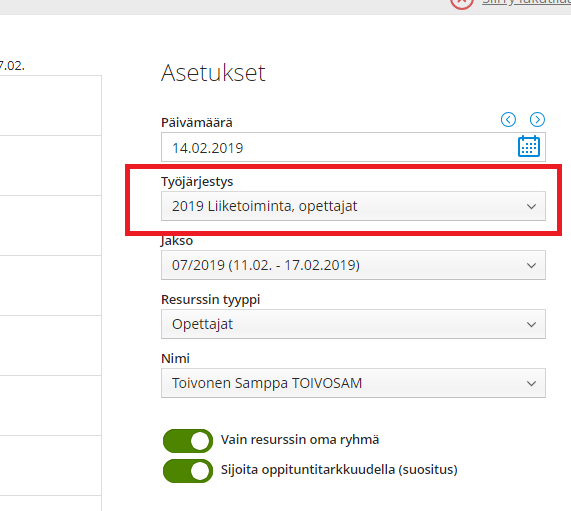Click the Päivämäärä date field 14.02.2019
The height and width of the screenshot is (511, 571).
pyautogui.click(x=353, y=147)
